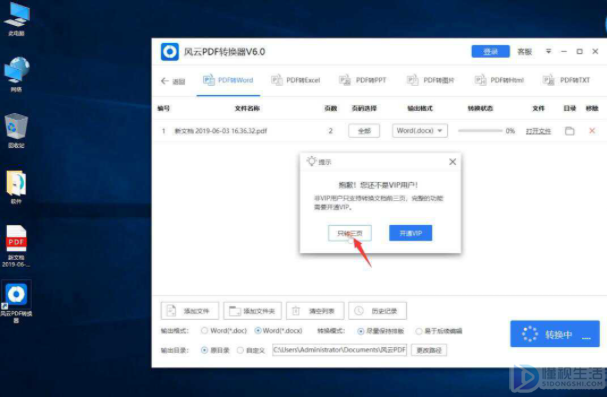Open the output folder icon in the file row
The image size is (607, 397).
(x=569, y=131)
